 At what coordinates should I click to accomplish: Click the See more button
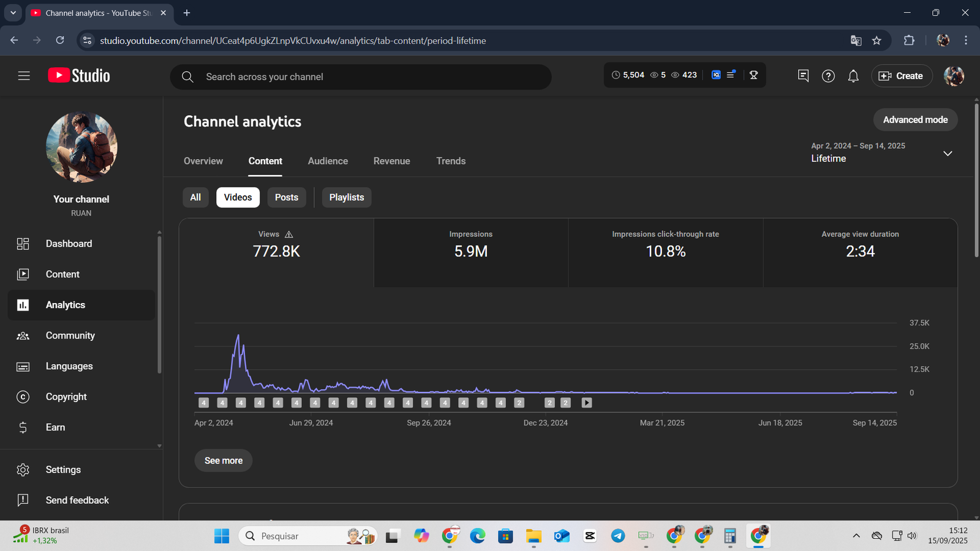point(224,460)
